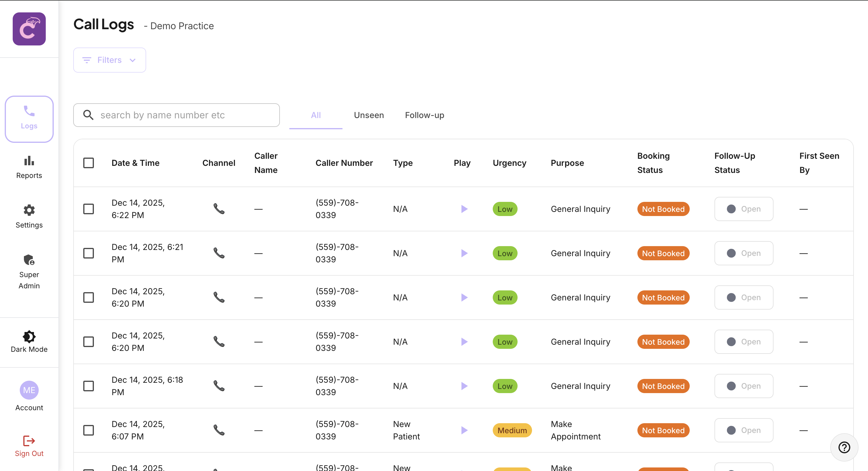Image resolution: width=868 pixels, height=471 pixels.
Task: Select the 6:07 PM call row checkbox
Action: 89,430
